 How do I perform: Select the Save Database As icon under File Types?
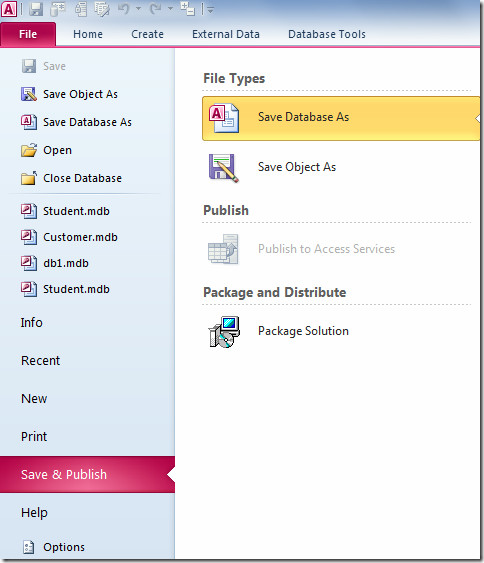224,118
